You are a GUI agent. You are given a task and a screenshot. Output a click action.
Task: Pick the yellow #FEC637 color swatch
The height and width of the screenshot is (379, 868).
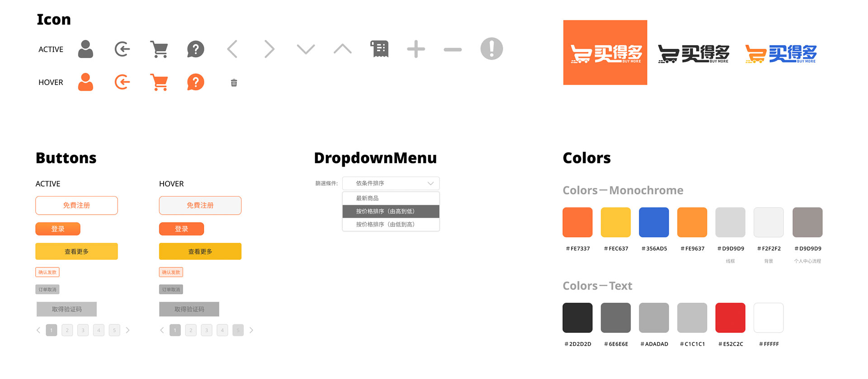[616, 222]
